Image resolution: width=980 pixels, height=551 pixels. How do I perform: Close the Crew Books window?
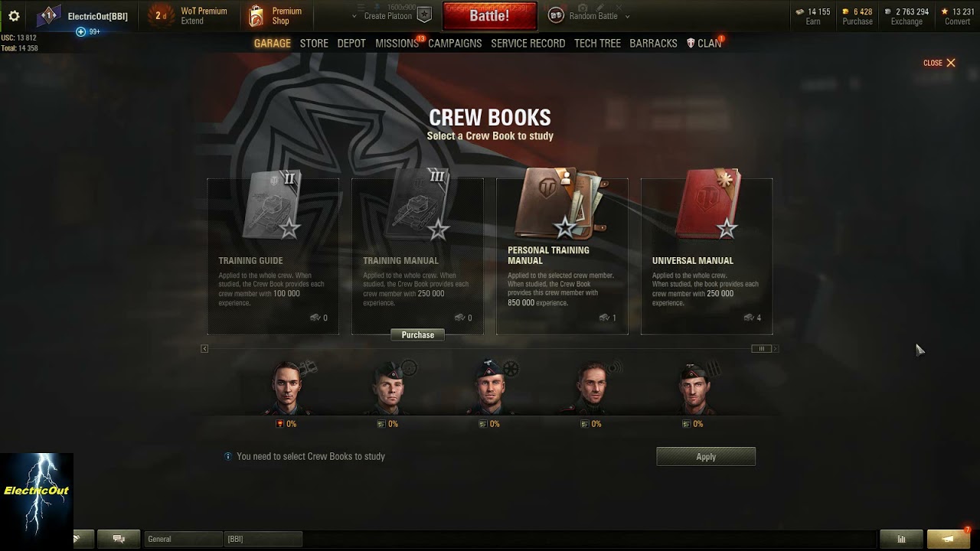[x=939, y=63]
